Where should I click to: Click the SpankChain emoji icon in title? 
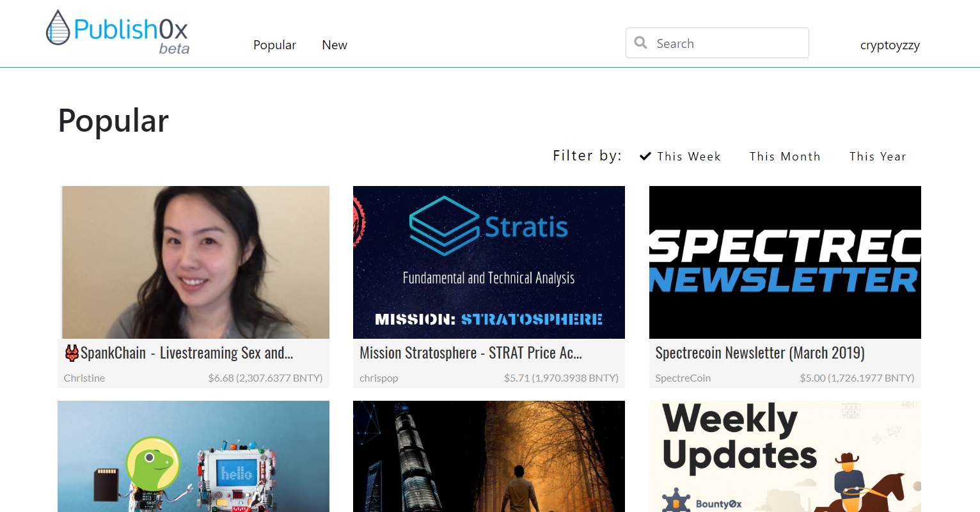click(72, 353)
